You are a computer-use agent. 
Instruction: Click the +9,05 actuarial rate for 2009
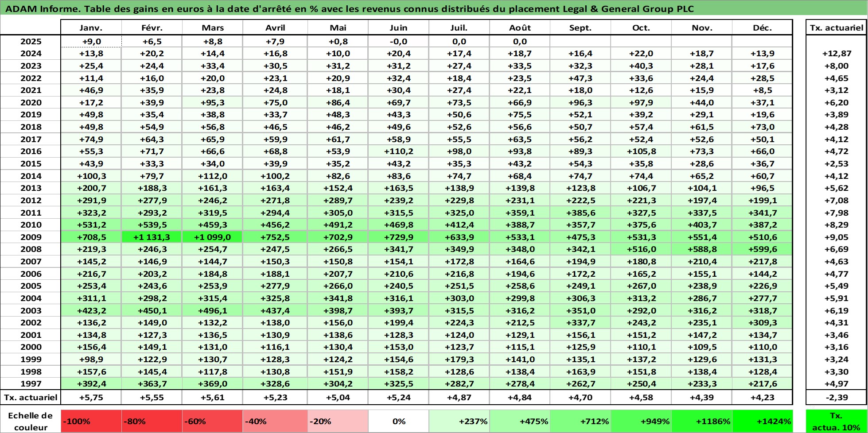point(837,237)
